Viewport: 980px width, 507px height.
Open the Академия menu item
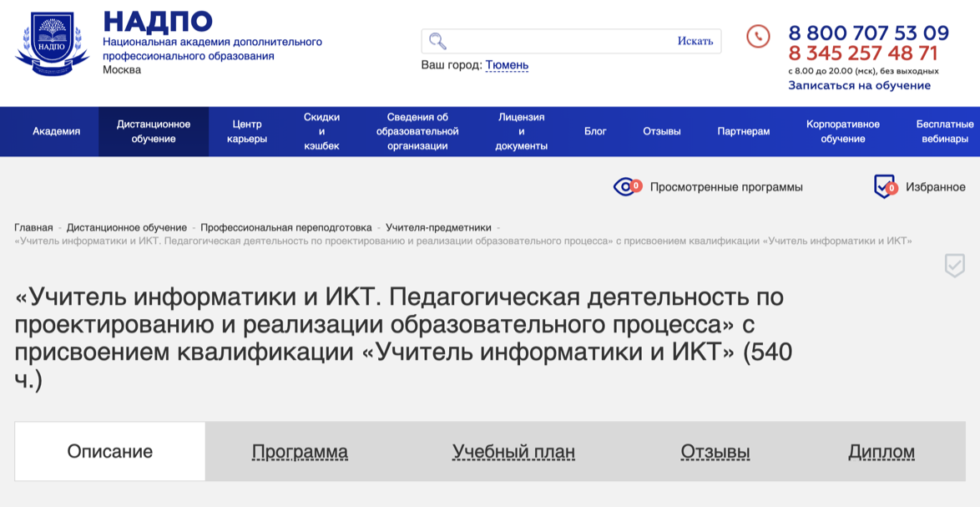tap(56, 131)
